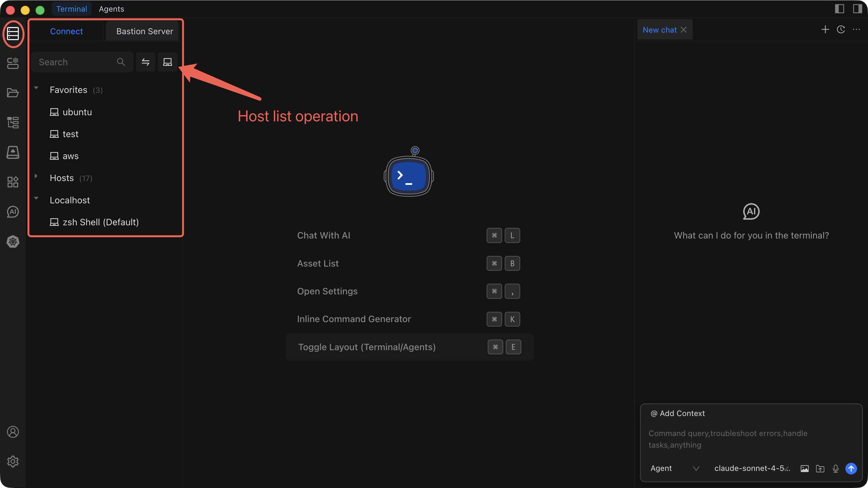Viewport: 868px width, 488px height.
Task: Click the AI chat sidebar icon
Action: click(x=13, y=212)
